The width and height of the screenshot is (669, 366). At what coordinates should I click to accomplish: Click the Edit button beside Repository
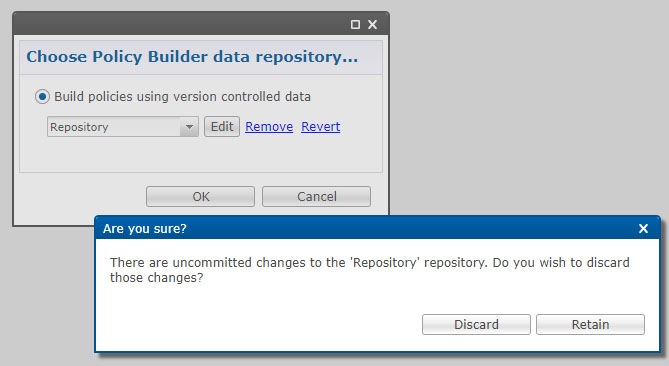coord(222,127)
